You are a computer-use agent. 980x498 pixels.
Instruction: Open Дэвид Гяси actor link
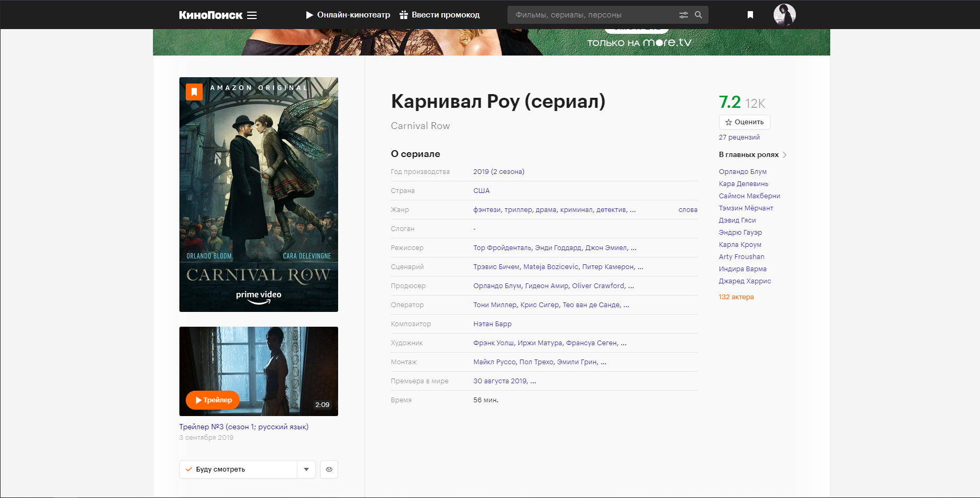point(737,220)
